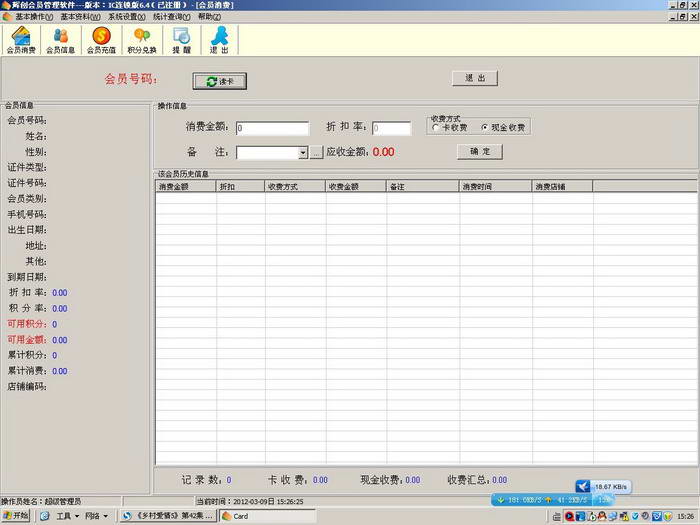
Task: Click the 操作员姓名 status bar text
Action: 41,501
